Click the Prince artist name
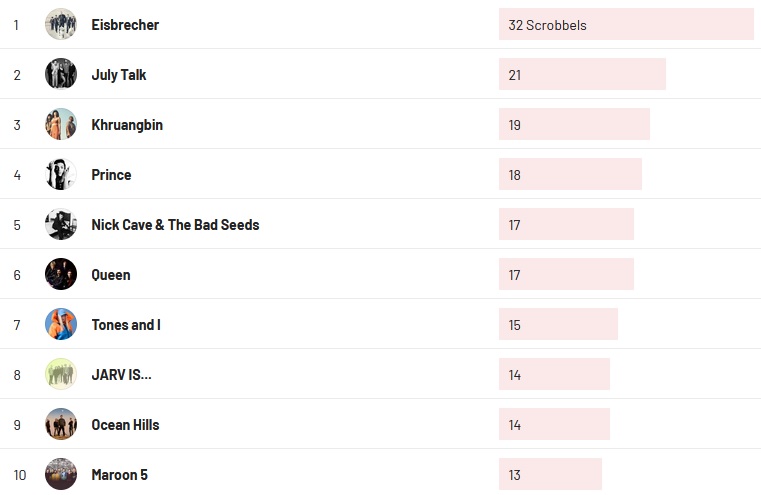 click(111, 175)
